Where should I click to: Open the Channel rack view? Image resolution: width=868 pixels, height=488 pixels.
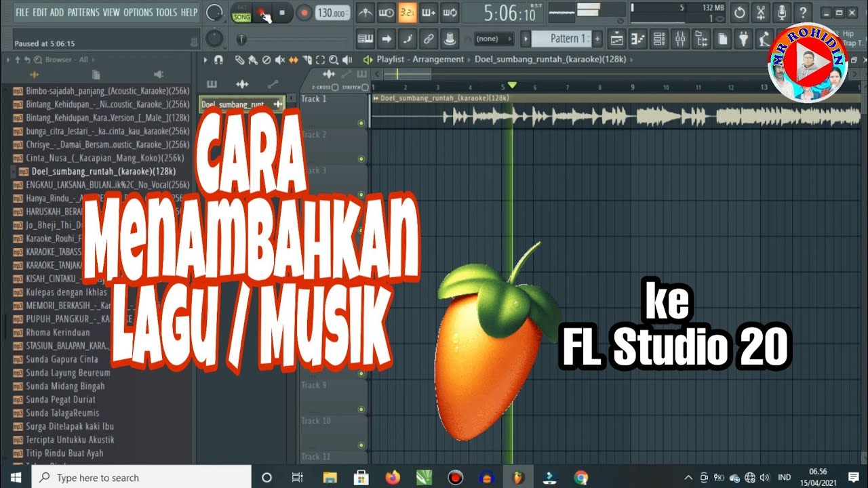tap(658, 39)
